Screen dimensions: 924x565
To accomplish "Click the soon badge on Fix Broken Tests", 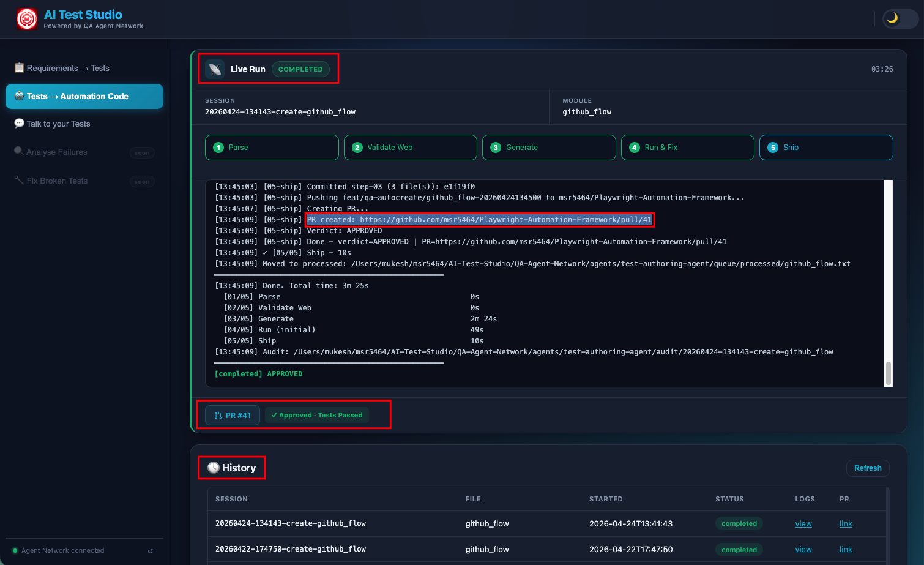I will pyautogui.click(x=142, y=182).
